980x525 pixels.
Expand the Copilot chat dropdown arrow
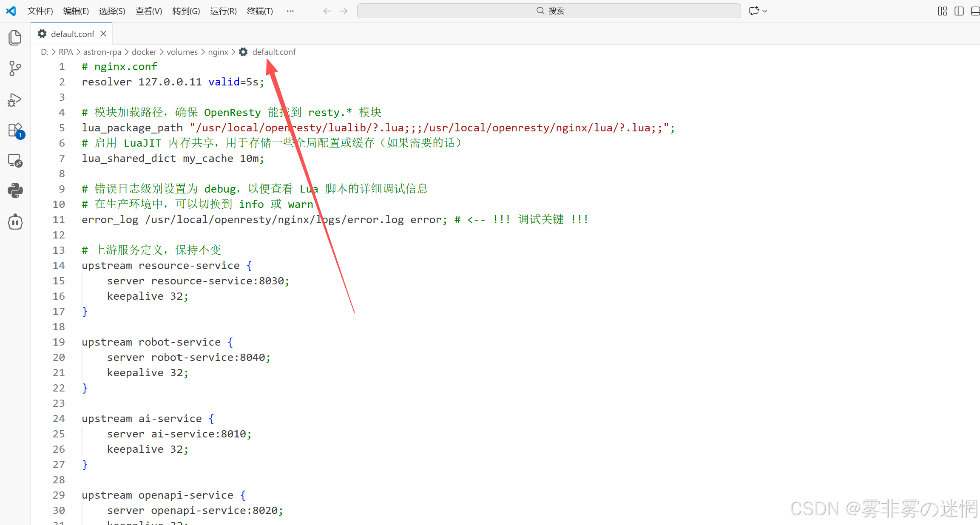tap(765, 11)
